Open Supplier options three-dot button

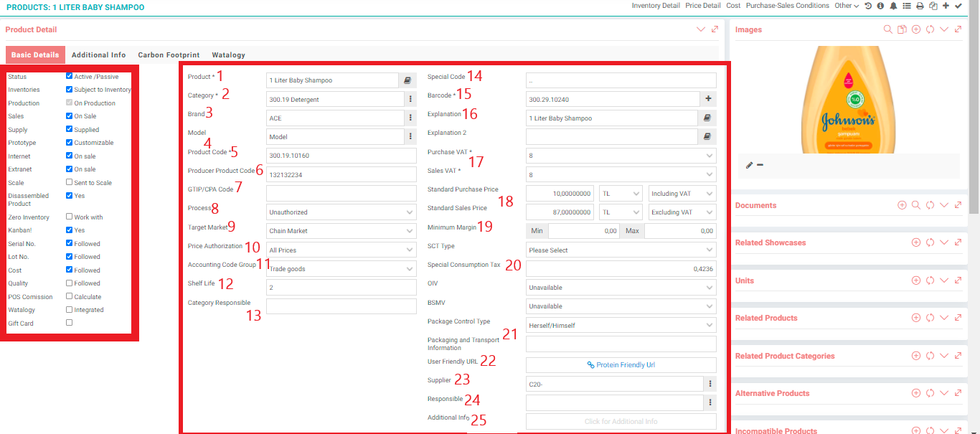(x=710, y=384)
